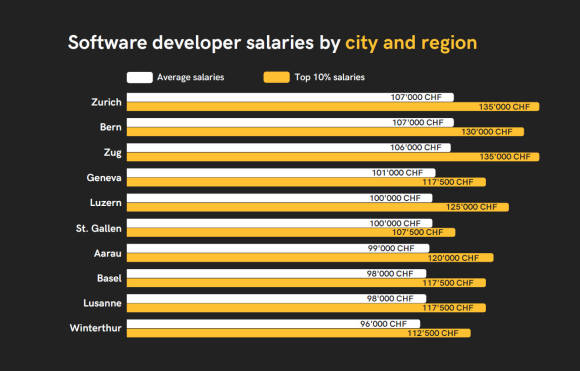Click the Bern 107'000 CHF white bar
Image resolution: width=580 pixels, height=371 pixels.
pos(290,122)
